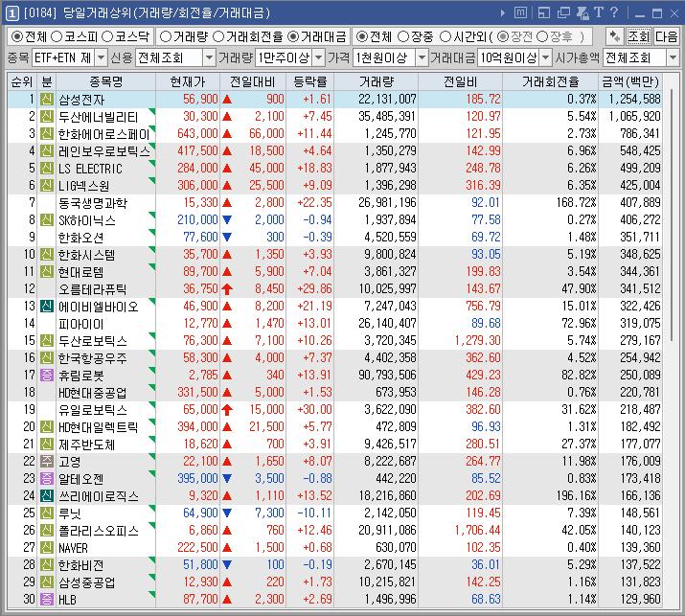The height and width of the screenshot is (616, 685).
Task: Select the 거래대금 radio button
Action: click(x=293, y=36)
